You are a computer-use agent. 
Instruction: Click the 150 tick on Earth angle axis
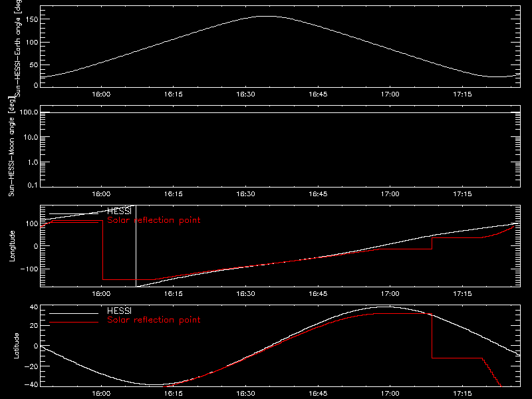(33, 19)
